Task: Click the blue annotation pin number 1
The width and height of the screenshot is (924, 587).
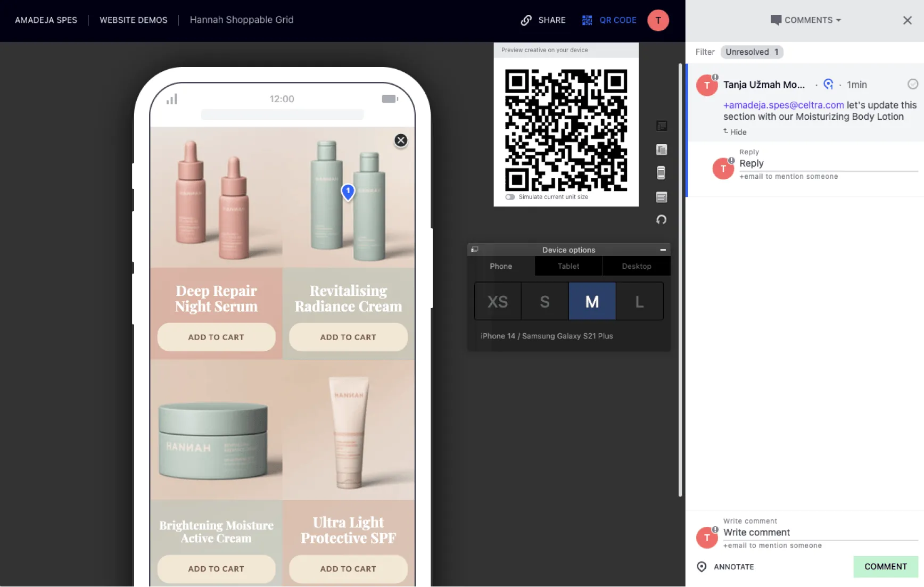Action: tap(348, 192)
